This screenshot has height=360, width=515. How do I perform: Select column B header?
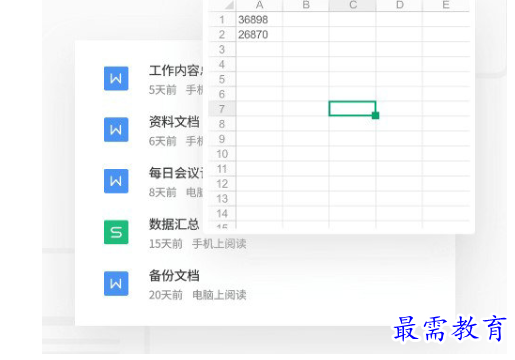coord(306,5)
